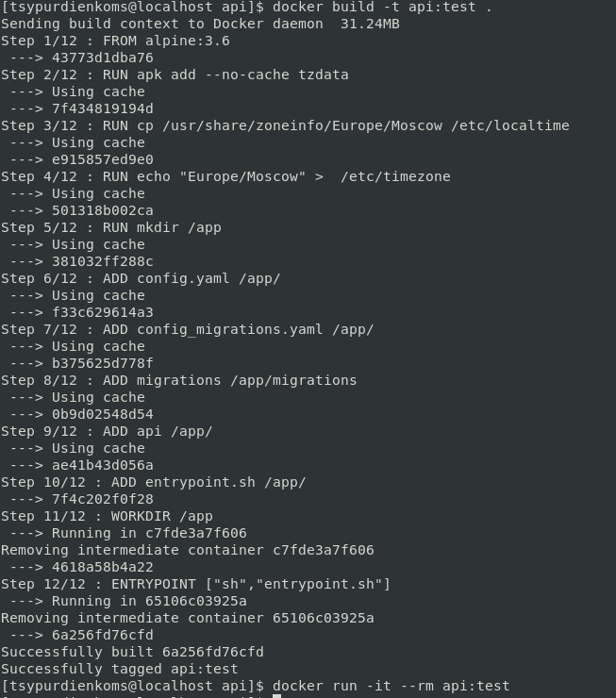Click Removing intermediate container c7fde3a7f606
616x698 pixels.
coord(188,551)
